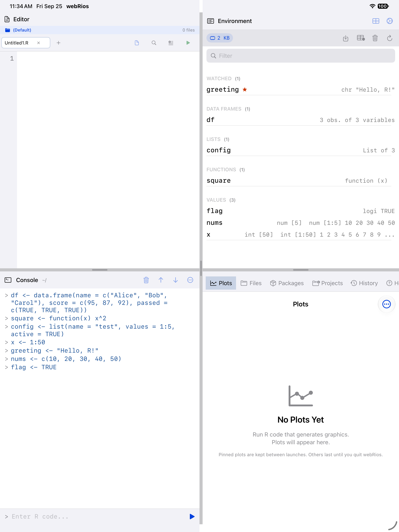Screen dimensions: 399x532
Task: Select the x integer vector row
Action: click(301, 234)
